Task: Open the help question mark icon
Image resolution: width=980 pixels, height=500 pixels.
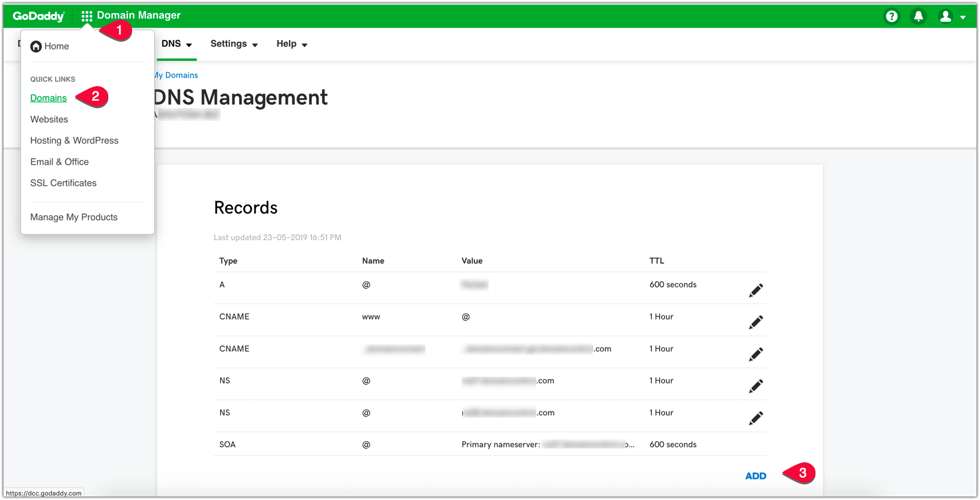Action: 892,16
